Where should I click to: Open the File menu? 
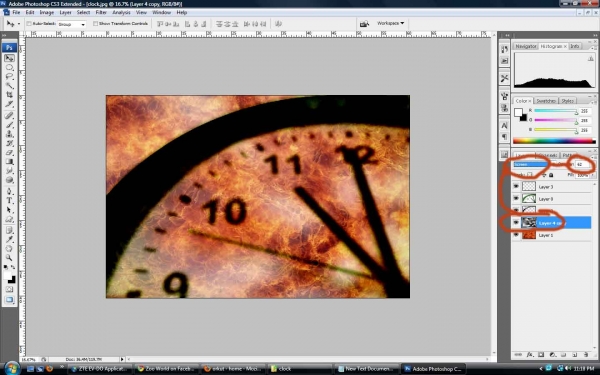click(16, 12)
